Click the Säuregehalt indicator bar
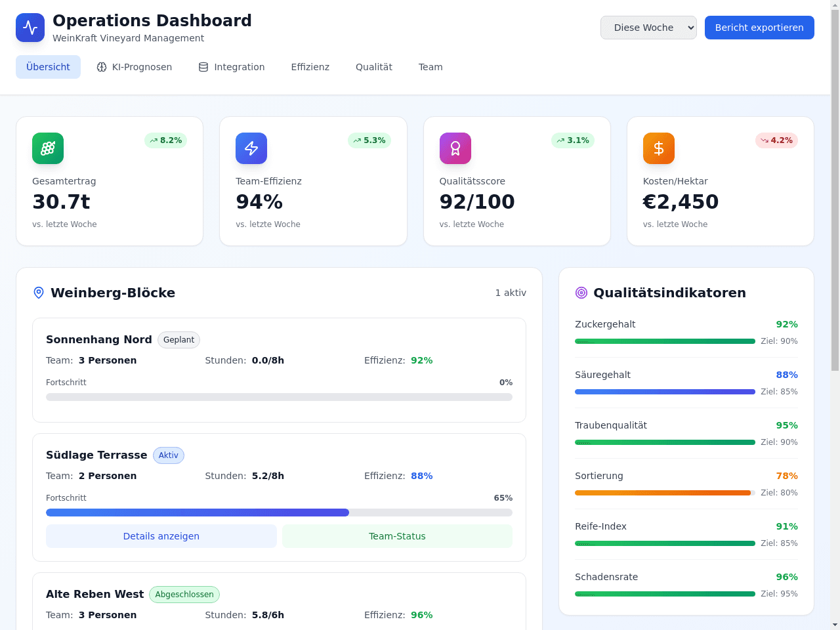840x630 pixels. coord(665,392)
